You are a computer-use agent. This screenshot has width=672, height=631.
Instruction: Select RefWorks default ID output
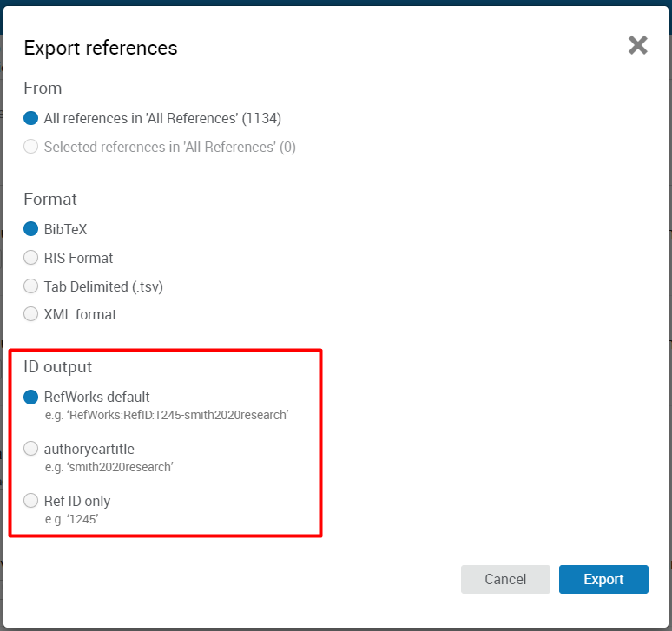[31, 398]
